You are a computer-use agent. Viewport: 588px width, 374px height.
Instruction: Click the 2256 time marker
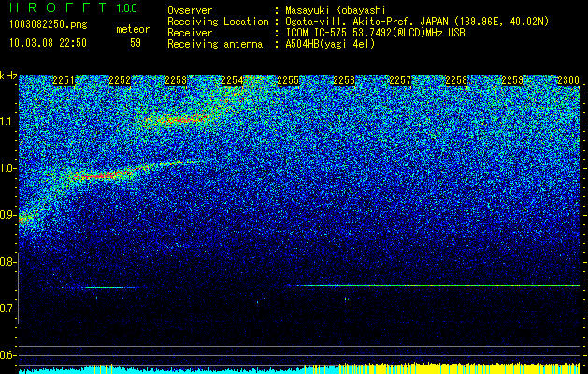pyautogui.click(x=344, y=80)
